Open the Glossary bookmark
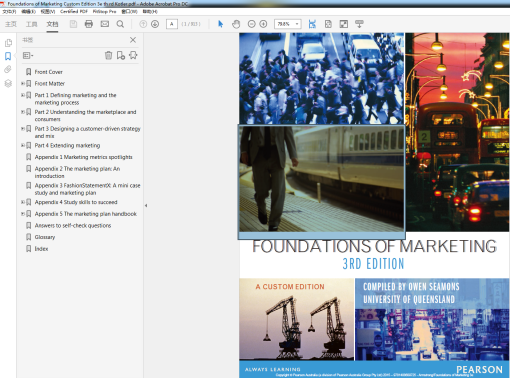Viewport: 510px width, 378px height. click(x=45, y=237)
